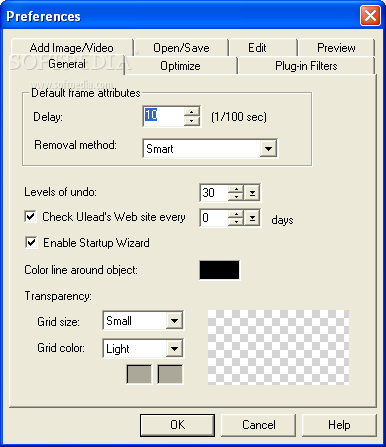
Task: Select the General tab
Action: (x=67, y=64)
